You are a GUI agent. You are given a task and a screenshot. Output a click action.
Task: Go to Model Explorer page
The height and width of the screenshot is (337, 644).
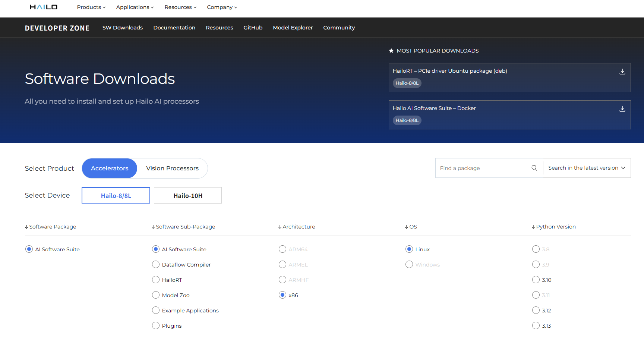pyautogui.click(x=293, y=28)
